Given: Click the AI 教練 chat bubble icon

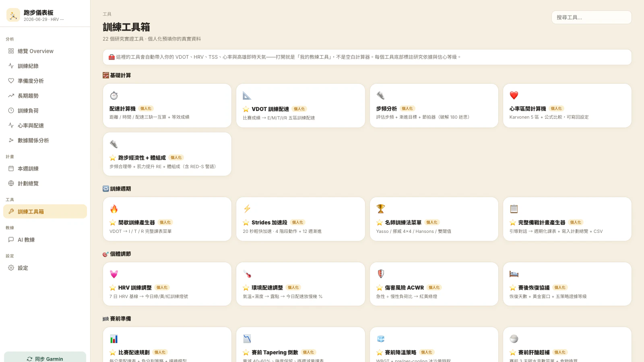Looking at the screenshot, I should 11,240.
